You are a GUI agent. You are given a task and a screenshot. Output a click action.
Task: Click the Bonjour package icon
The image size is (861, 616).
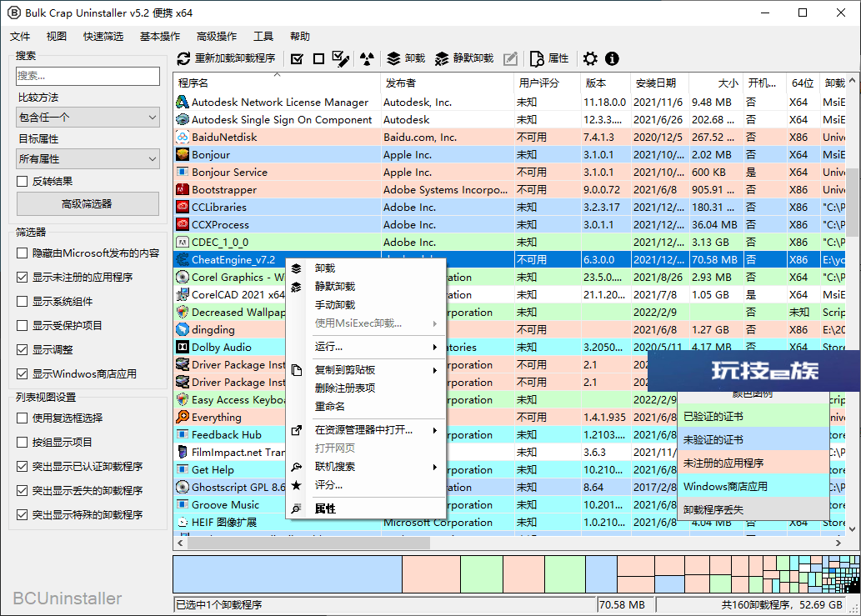(x=182, y=155)
